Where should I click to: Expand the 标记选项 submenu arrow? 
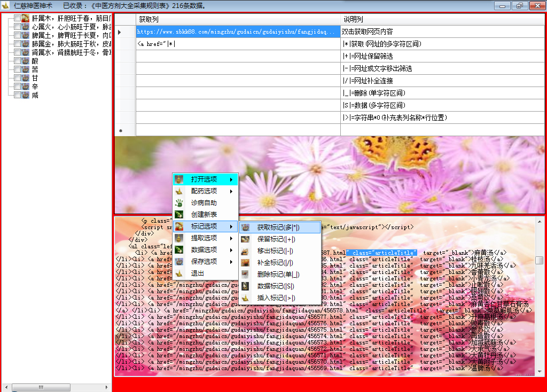[231, 226]
